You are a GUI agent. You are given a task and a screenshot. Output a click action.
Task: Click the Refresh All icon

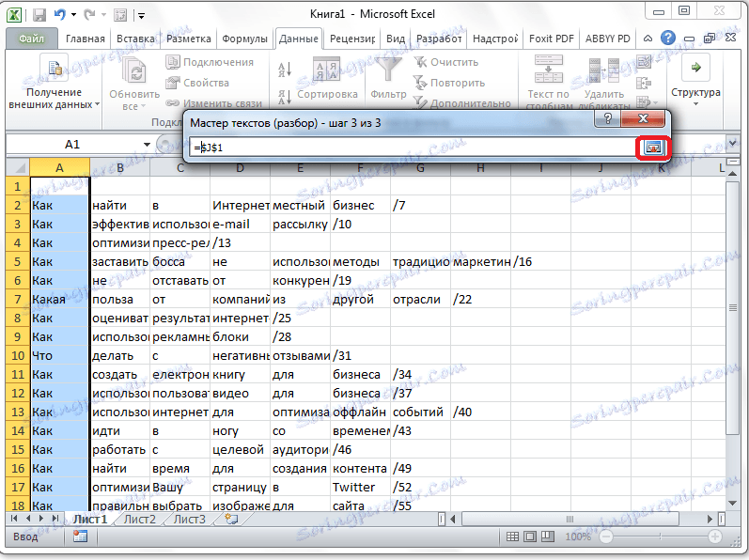pyautogui.click(x=134, y=72)
